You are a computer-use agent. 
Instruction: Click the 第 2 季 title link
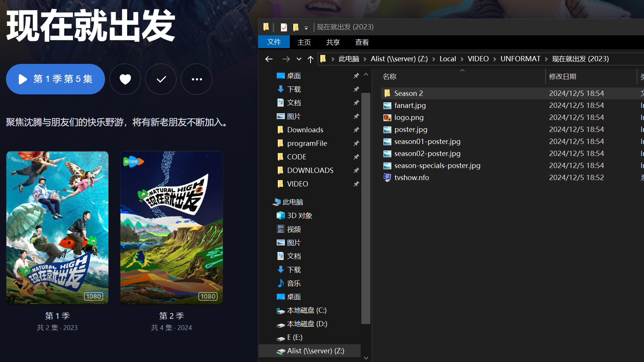172,316
